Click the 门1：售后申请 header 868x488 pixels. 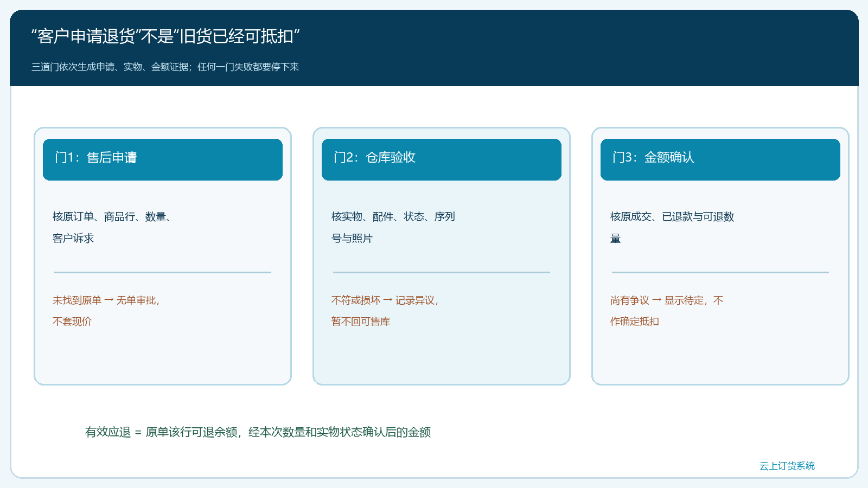[163, 159]
